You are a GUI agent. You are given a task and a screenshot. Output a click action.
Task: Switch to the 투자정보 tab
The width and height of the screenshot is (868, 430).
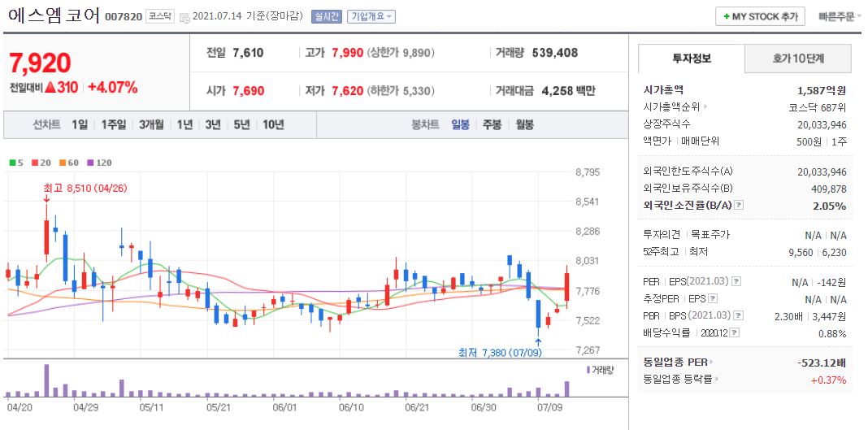(692, 58)
